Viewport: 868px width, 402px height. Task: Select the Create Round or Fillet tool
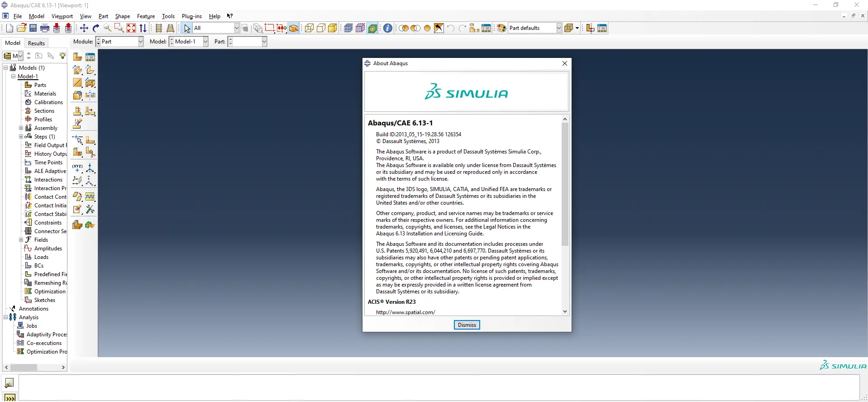click(x=77, y=95)
